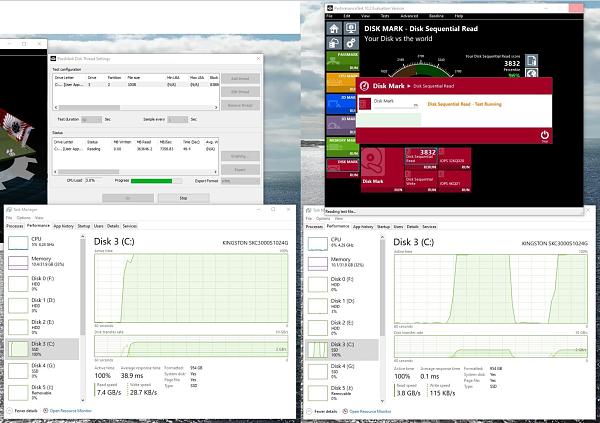Open the IOPS 32KQD20 tile
The width and height of the screenshot is (600, 423).
pos(455,159)
